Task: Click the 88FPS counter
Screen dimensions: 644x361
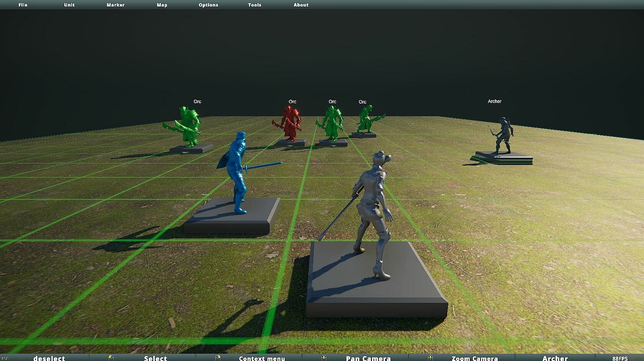Action: (620, 358)
